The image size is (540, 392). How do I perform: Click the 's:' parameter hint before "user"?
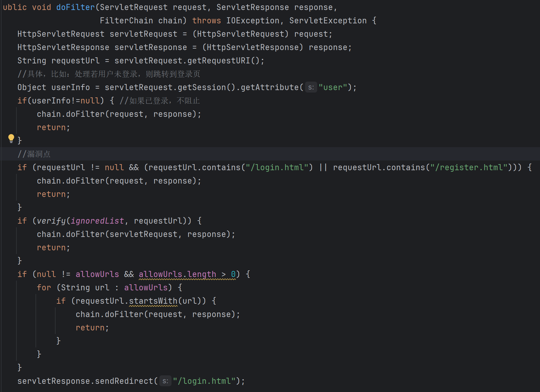(311, 87)
